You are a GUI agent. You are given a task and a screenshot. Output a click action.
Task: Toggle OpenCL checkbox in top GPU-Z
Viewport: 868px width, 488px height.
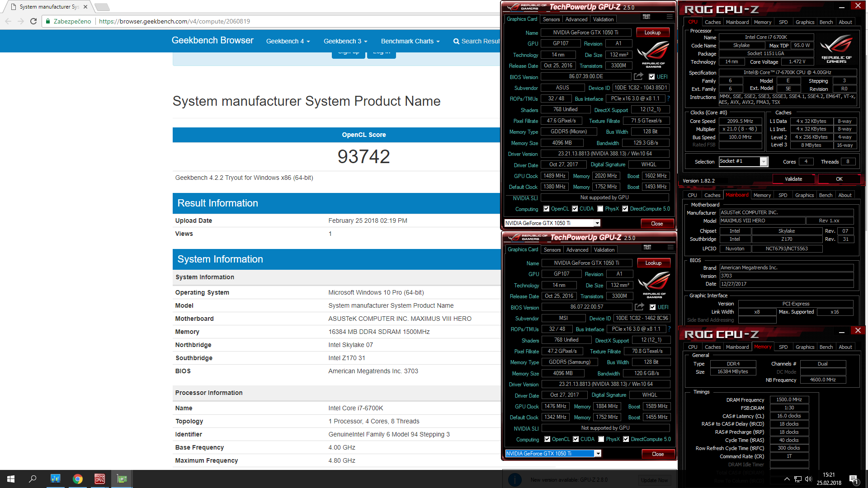pos(547,209)
